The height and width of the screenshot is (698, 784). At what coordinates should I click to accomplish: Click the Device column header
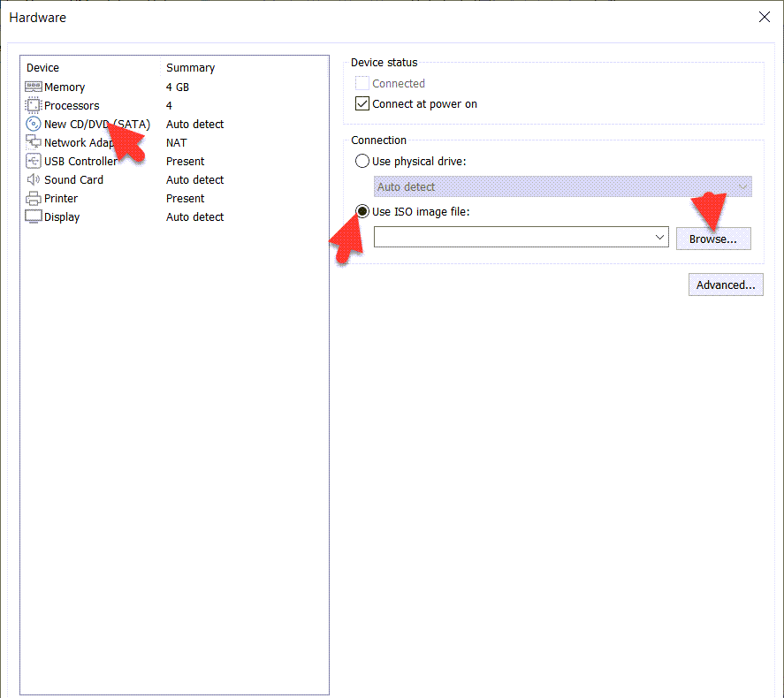point(43,67)
